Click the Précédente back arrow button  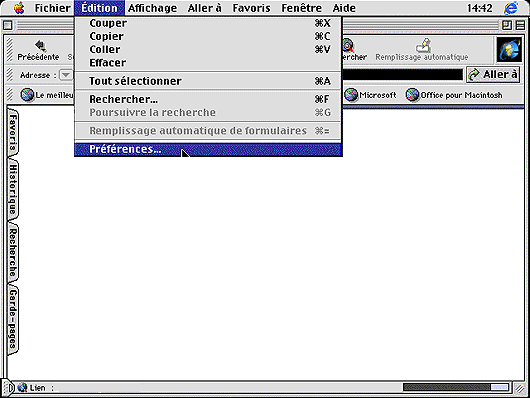click(x=38, y=50)
